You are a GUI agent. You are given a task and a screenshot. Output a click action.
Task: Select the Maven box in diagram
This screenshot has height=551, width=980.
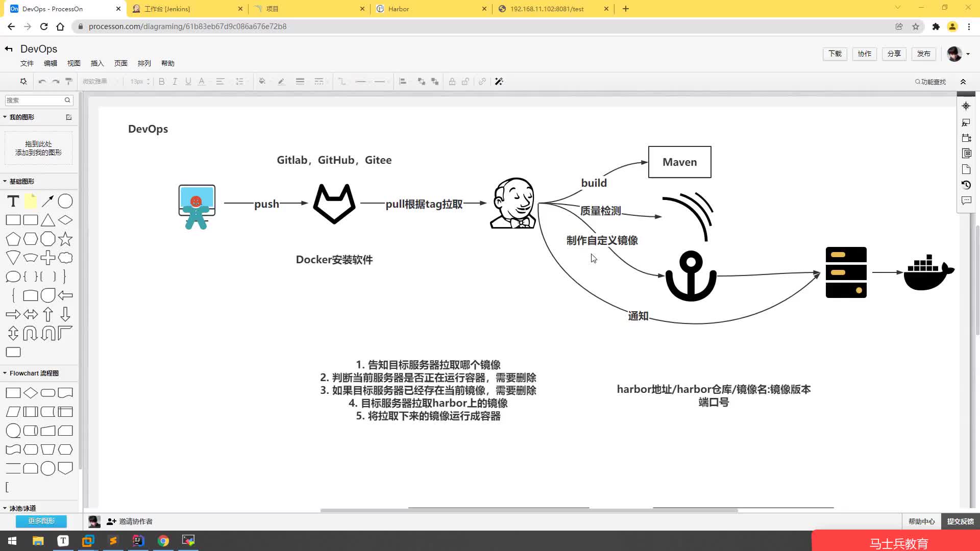679,162
